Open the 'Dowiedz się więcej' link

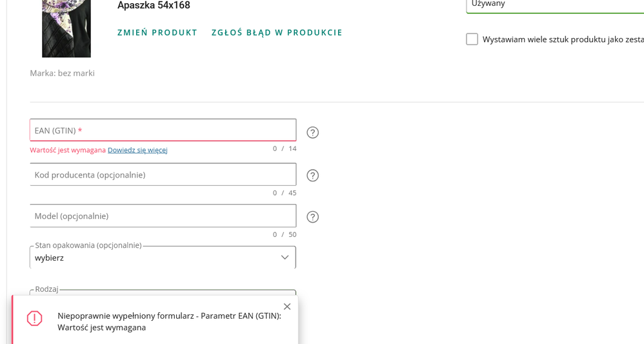[x=137, y=150]
